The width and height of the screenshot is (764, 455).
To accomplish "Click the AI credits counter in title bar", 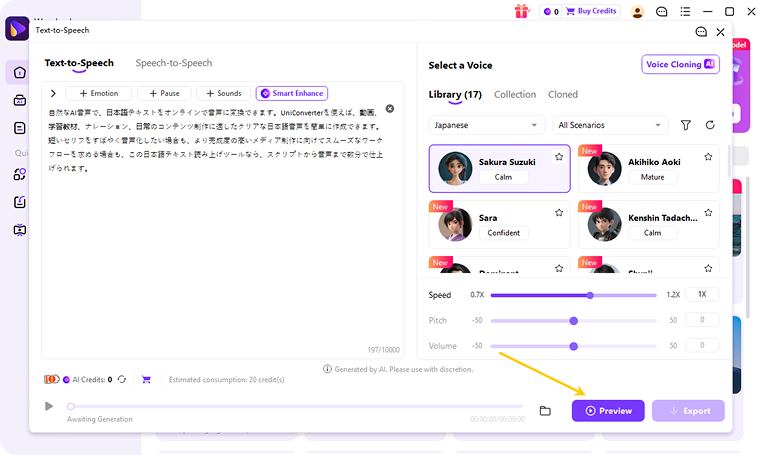I will click(551, 11).
